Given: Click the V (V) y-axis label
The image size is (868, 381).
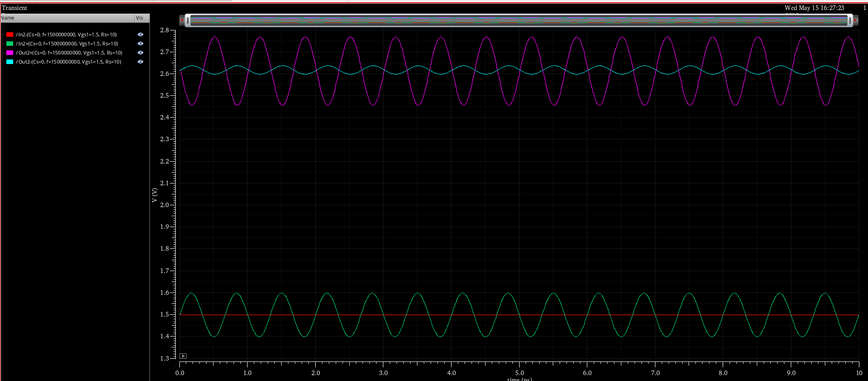Looking at the screenshot, I should pos(154,195).
